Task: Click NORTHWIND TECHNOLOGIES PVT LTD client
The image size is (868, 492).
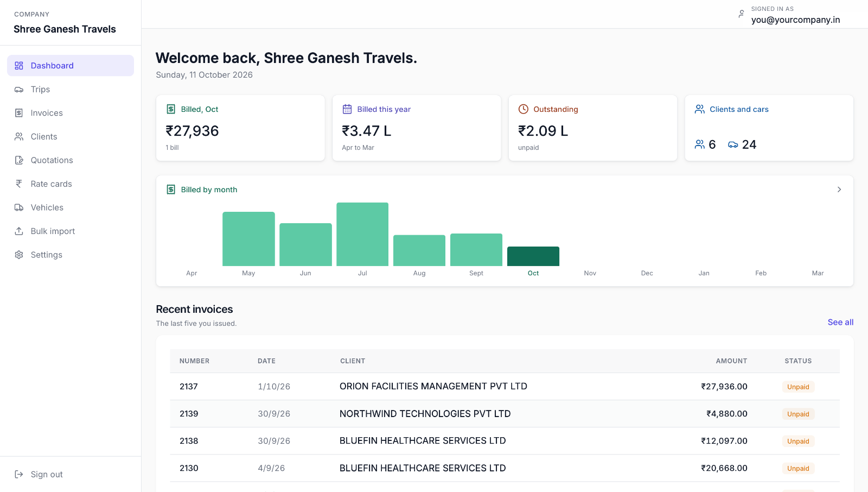Action: point(425,414)
